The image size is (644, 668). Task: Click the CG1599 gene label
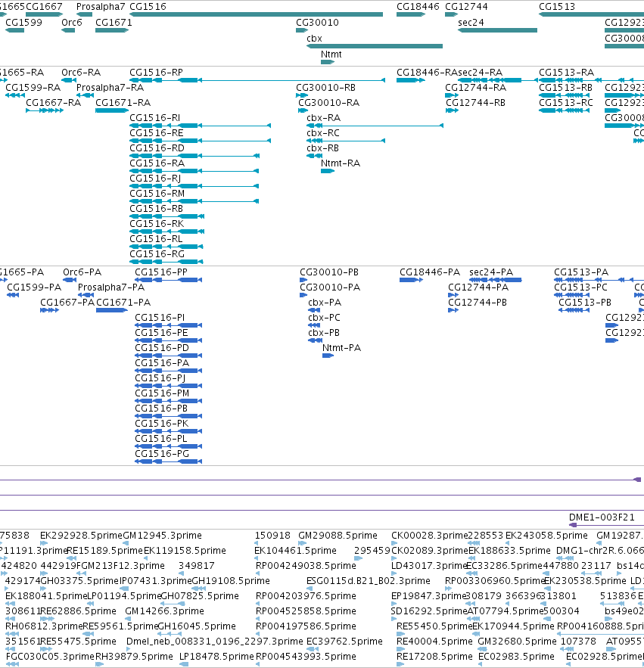pyautogui.click(x=24, y=22)
